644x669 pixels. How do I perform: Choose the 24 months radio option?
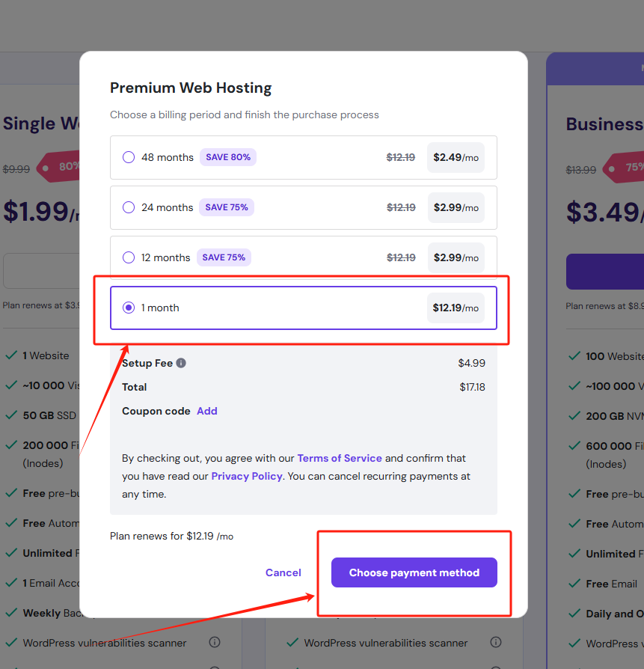(x=129, y=207)
